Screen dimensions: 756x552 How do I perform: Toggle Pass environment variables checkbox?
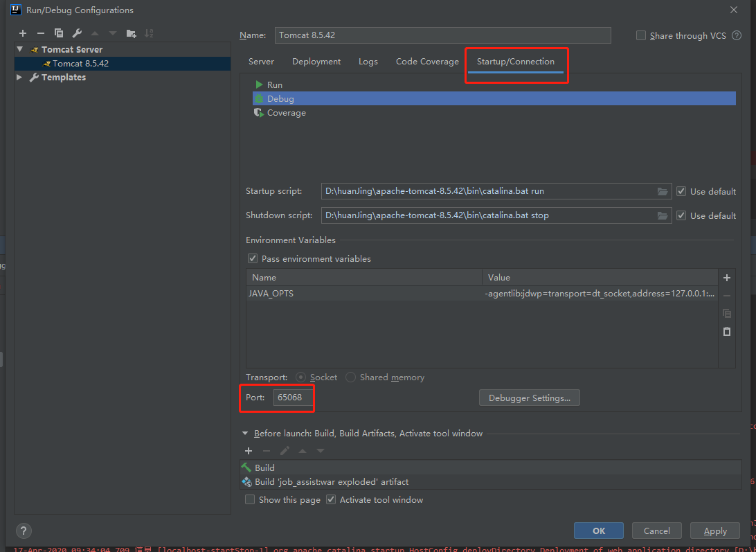pyautogui.click(x=252, y=258)
